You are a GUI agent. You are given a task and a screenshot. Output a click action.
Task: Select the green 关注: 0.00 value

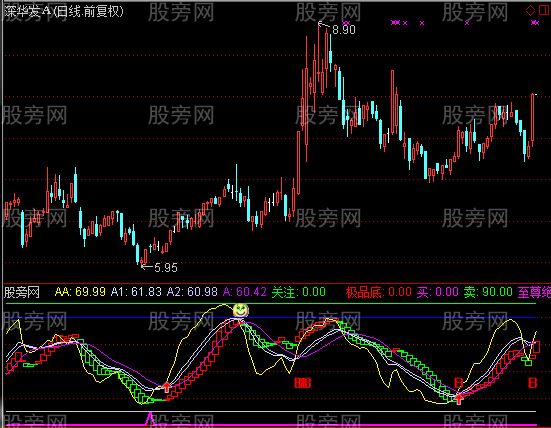(x=298, y=292)
